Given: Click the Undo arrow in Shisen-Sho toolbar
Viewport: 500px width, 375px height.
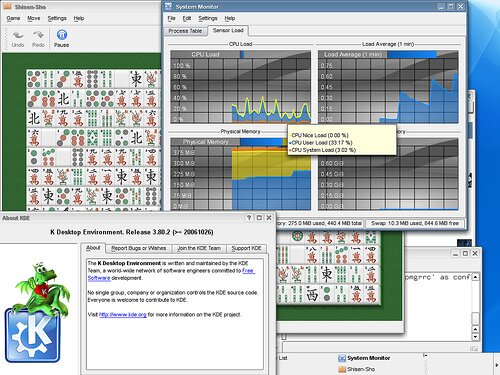Looking at the screenshot, I should tap(18, 35).
